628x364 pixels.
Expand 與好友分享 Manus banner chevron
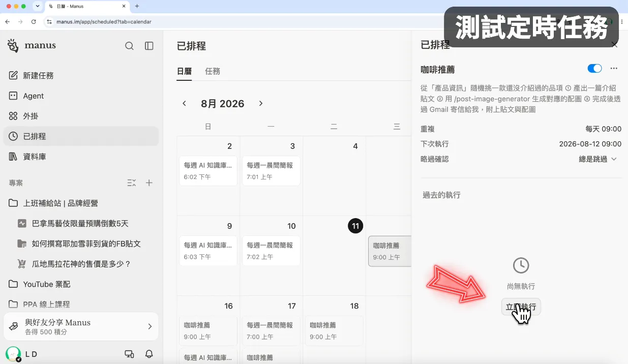[149, 326]
